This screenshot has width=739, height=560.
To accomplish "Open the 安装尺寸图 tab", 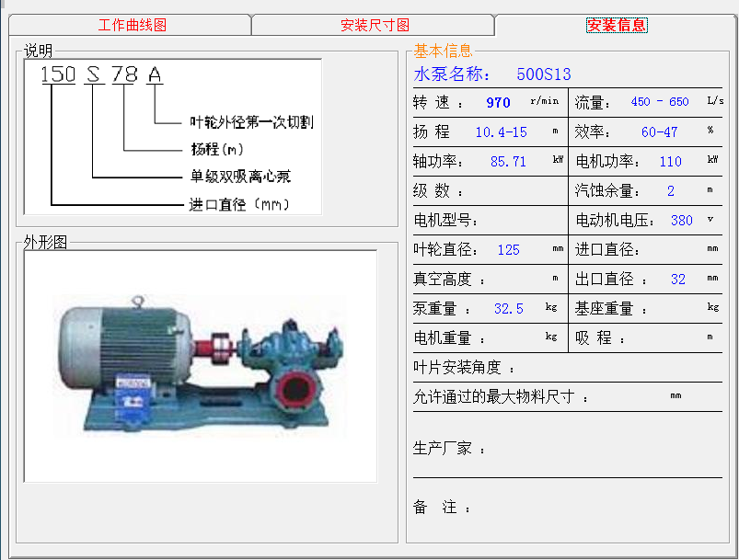I will coord(374,25).
